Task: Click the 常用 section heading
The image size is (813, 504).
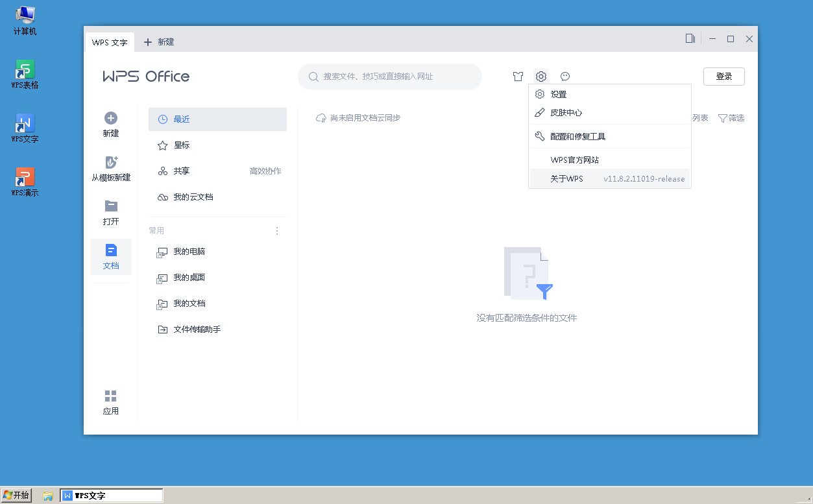Action: pos(156,231)
